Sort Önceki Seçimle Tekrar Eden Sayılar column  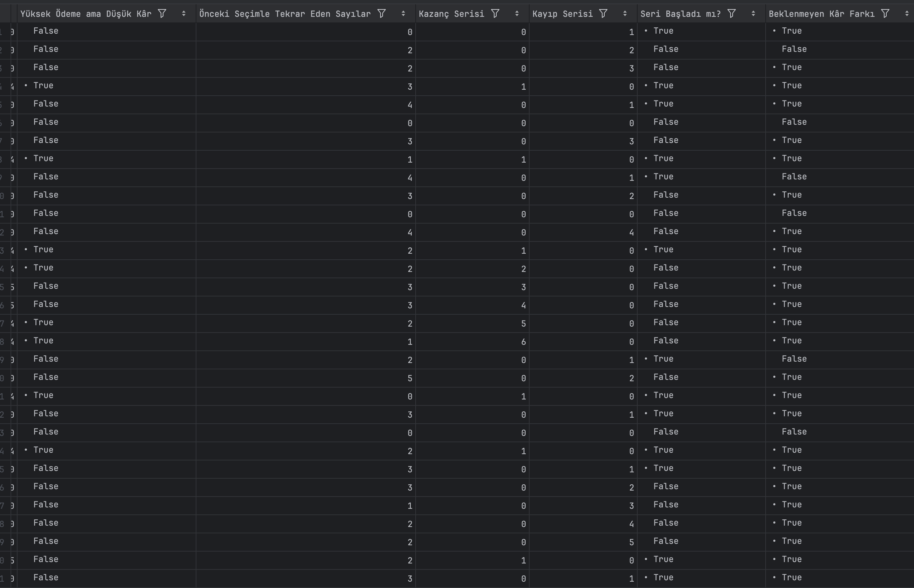[403, 14]
